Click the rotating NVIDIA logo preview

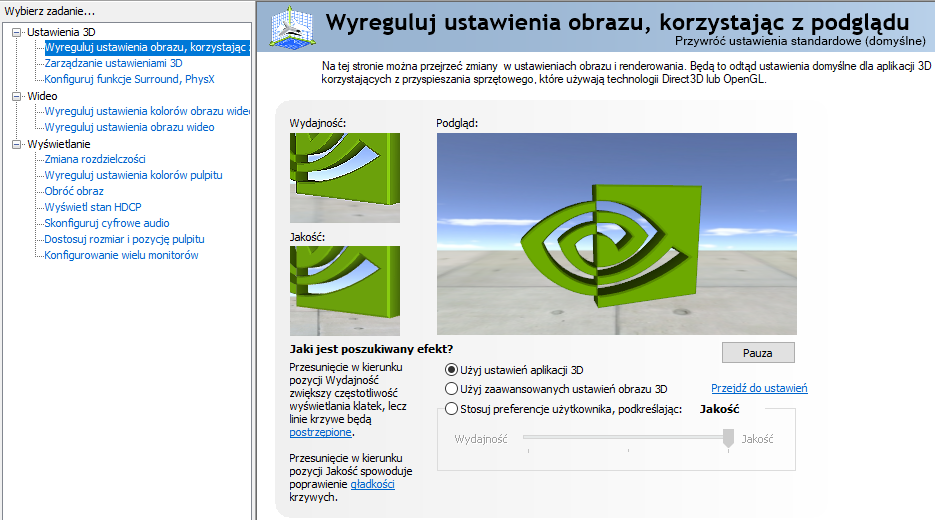[x=616, y=234]
